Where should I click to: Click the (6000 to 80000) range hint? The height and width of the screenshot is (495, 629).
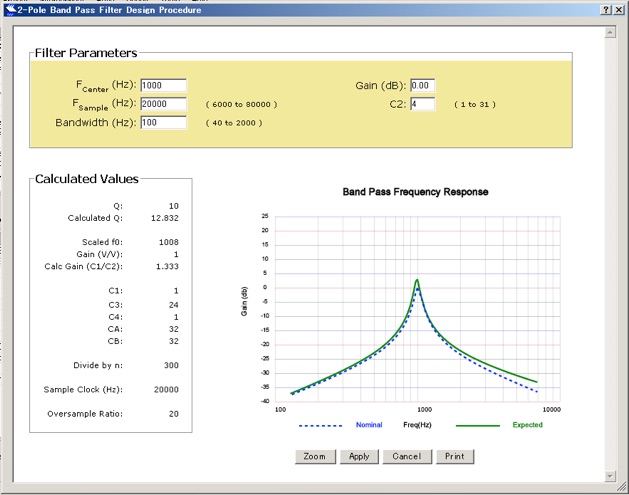241,104
